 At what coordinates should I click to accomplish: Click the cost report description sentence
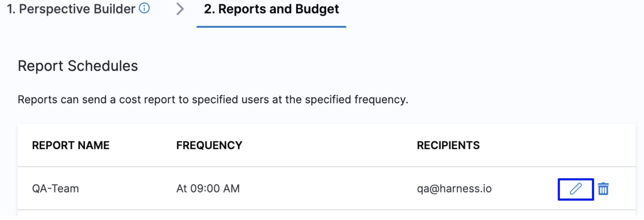(213, 100)
